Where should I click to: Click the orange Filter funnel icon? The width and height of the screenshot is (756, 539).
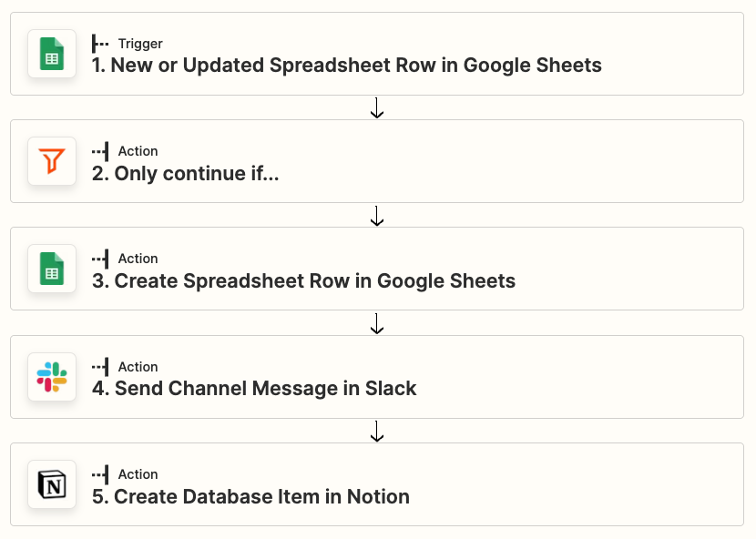click(x=52, y=161)
